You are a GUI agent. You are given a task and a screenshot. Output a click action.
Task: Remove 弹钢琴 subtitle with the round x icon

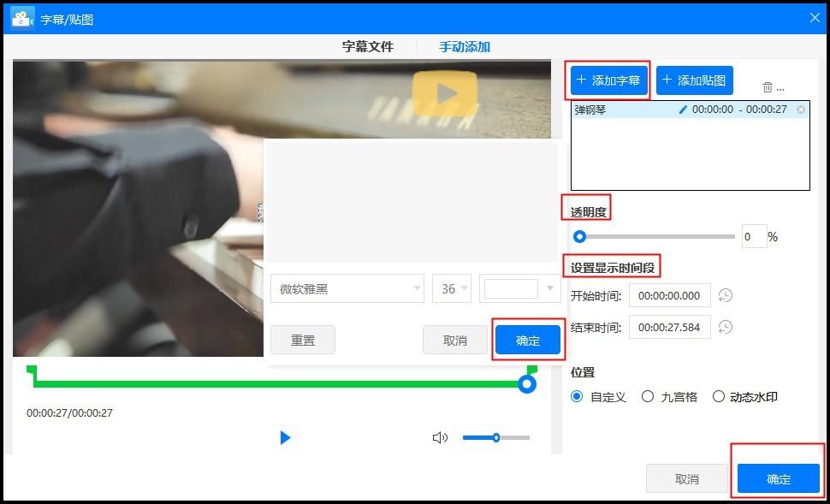coord(801,110)
